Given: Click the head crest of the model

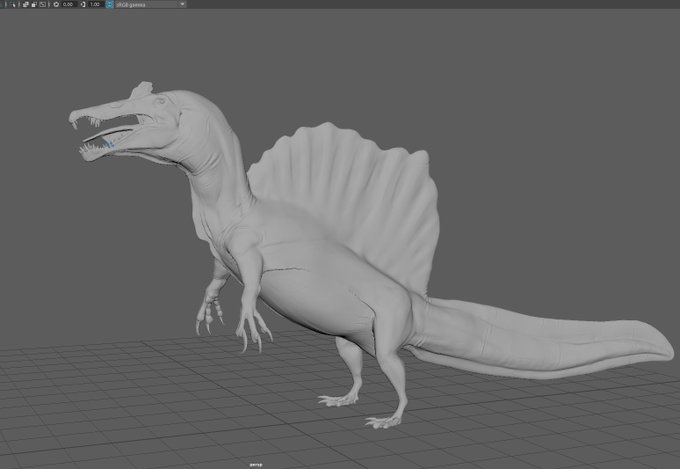Looking at the screenshot, I should [x=142, y=89].
